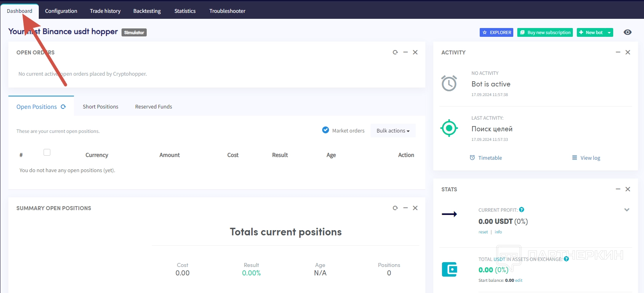
Task: Click the green wallet icon in Stats
Action: pos(449,269)
